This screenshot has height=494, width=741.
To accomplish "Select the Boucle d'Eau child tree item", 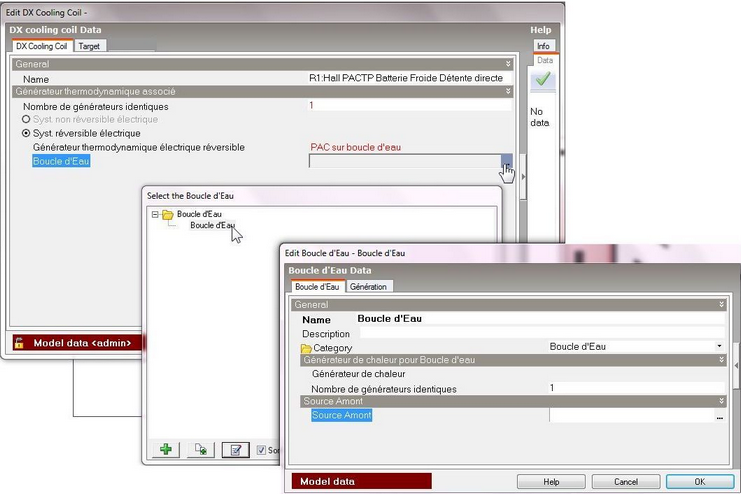I will tap(212, 225).
